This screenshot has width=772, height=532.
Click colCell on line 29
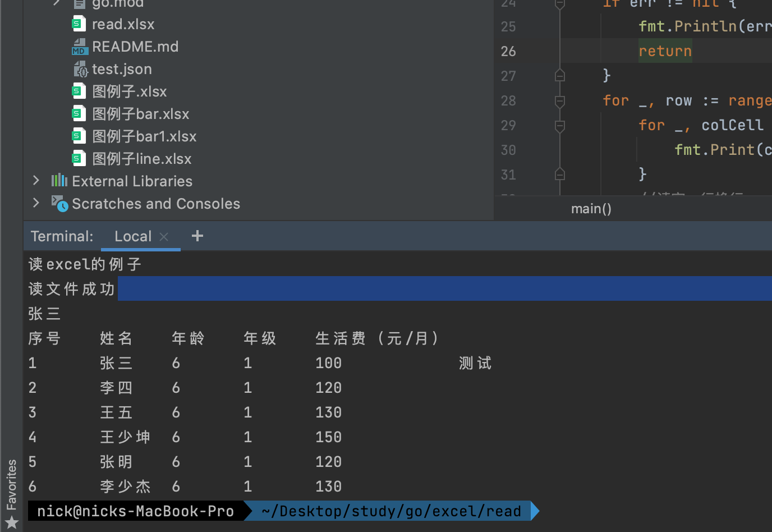click(x=732, y=125)
